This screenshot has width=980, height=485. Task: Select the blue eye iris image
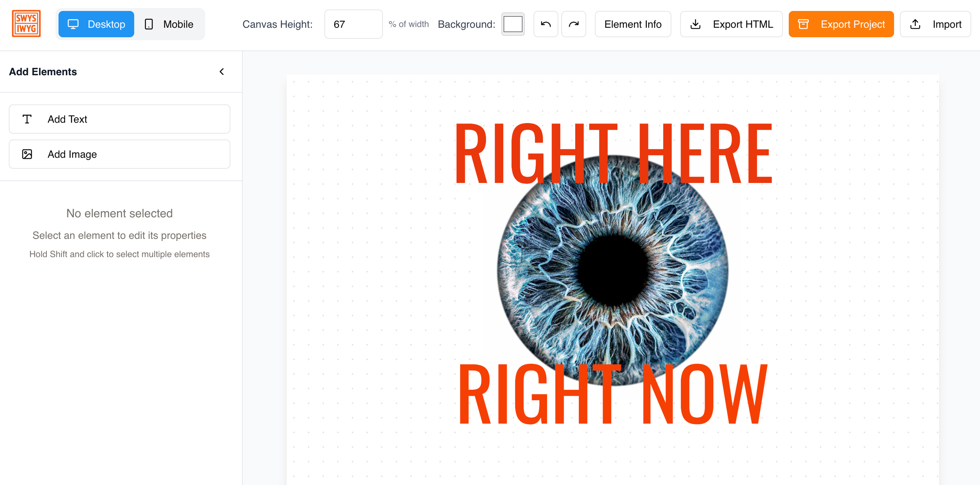pyautogui.click(x=612, y=270)
